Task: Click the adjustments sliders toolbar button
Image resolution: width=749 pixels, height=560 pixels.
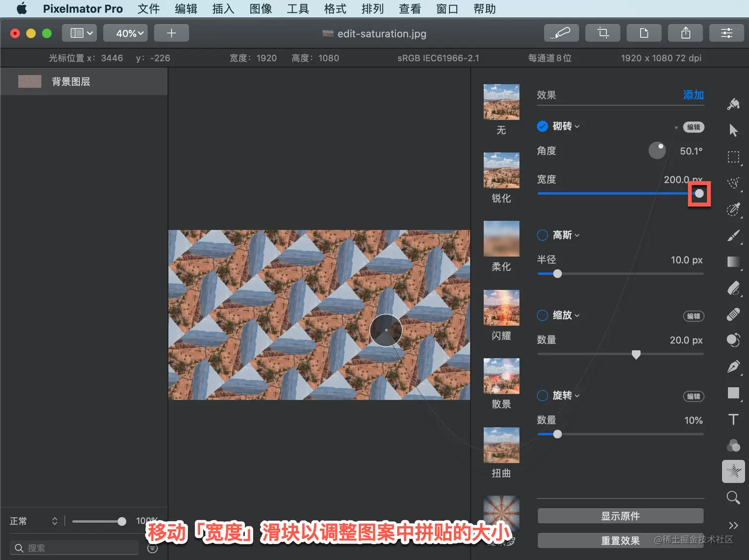Action: 726,33
